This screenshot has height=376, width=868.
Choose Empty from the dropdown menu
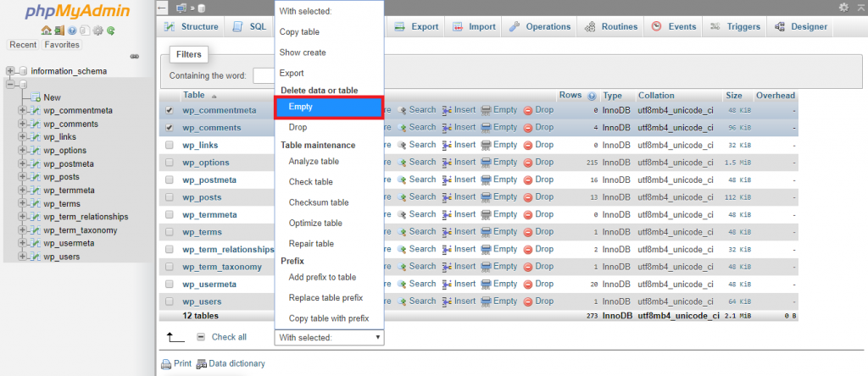point(329,107)
